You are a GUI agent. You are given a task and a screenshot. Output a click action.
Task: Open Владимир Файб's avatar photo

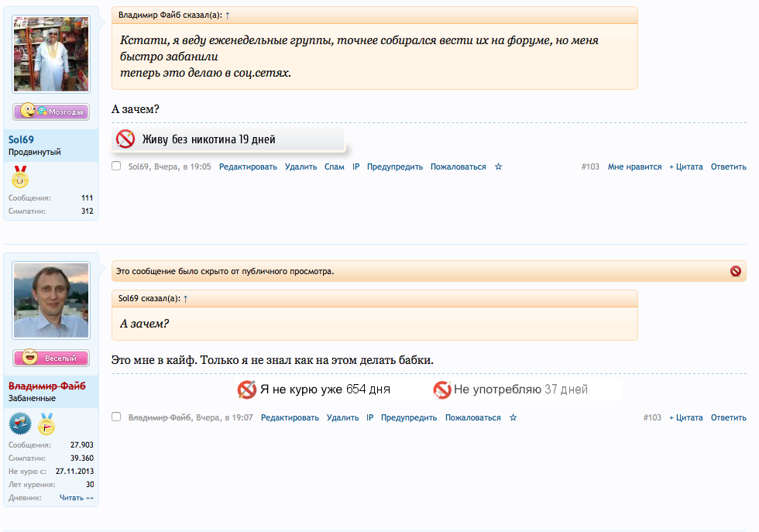pos(51,300)
